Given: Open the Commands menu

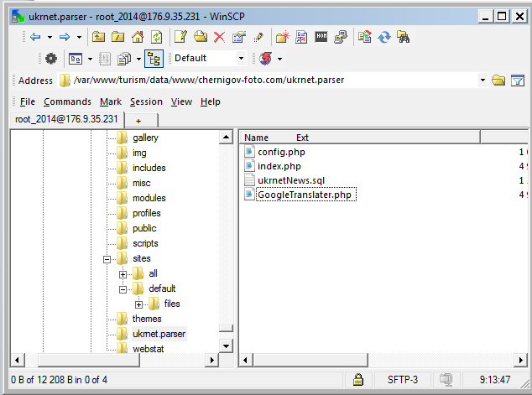Looking at the screenshot, I should coord(67,101).
